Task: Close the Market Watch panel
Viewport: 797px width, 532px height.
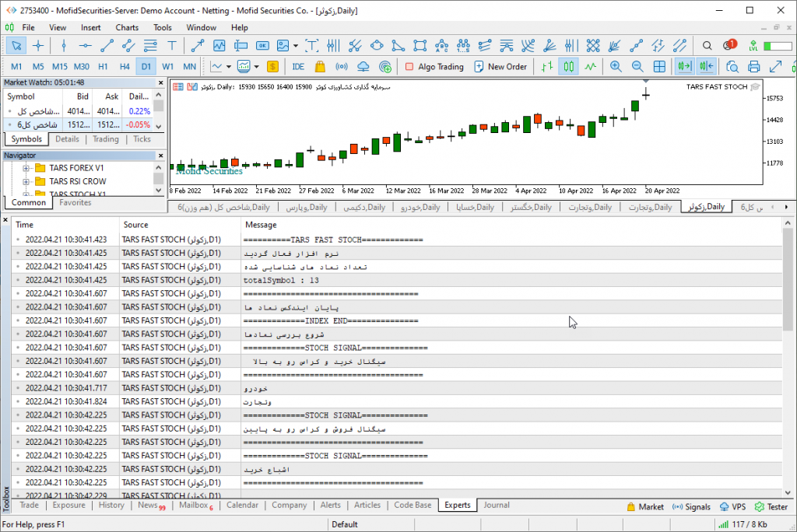Action: tap(160, 82)
